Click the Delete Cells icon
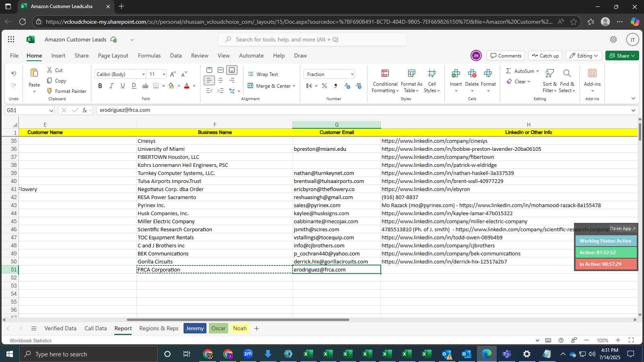Screen dimensions: 644x362 472,73
